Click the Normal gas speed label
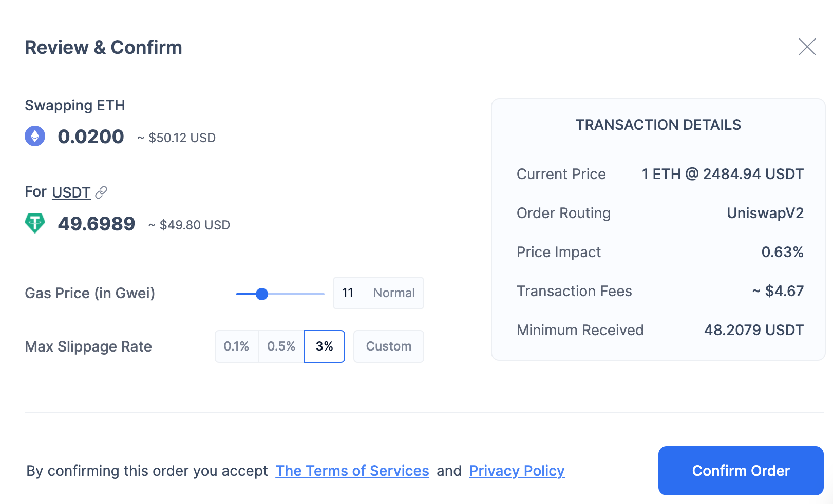 pyautogui.click(x=393, y=293)
